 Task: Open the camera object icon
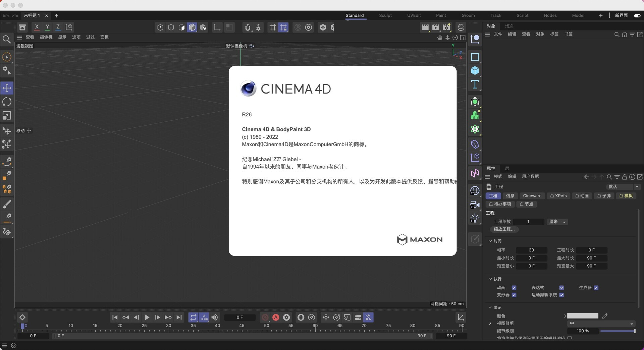[475, 204]
